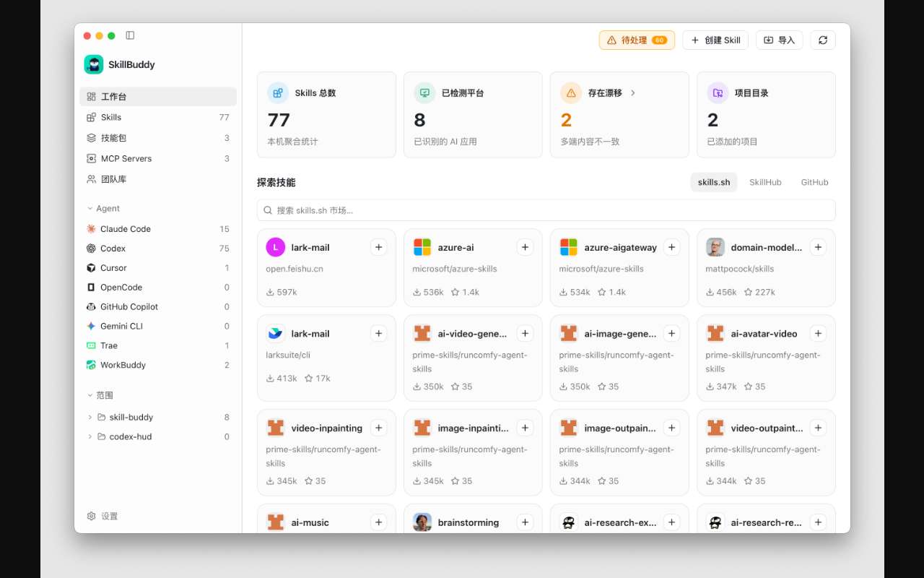Collapse the 范围 scope section
The height and width of the screenshot is (578, 924).
coord(100,395)
